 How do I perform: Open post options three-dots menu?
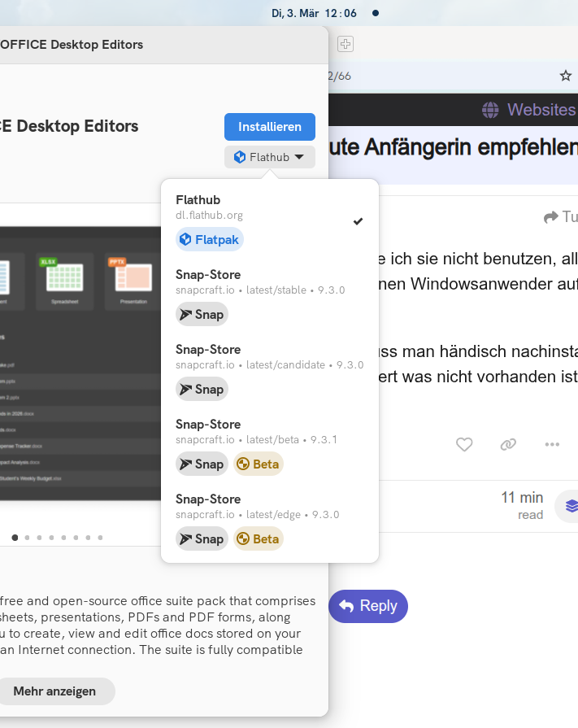[552, 444]
